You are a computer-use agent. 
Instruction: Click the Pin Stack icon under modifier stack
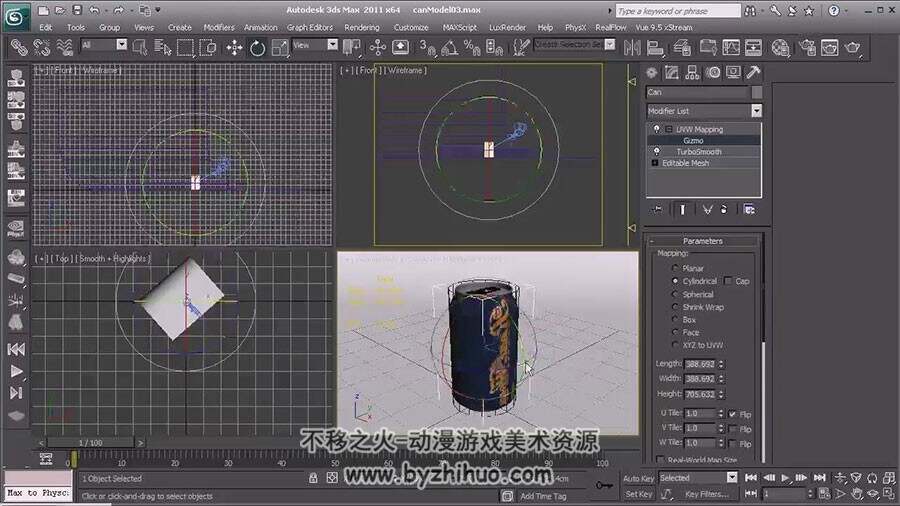coord(657,209)
